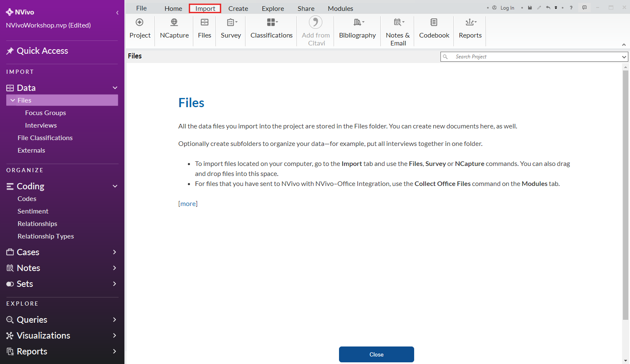Open the Interviews folder
630x364 pixels.
click(41, 126)
